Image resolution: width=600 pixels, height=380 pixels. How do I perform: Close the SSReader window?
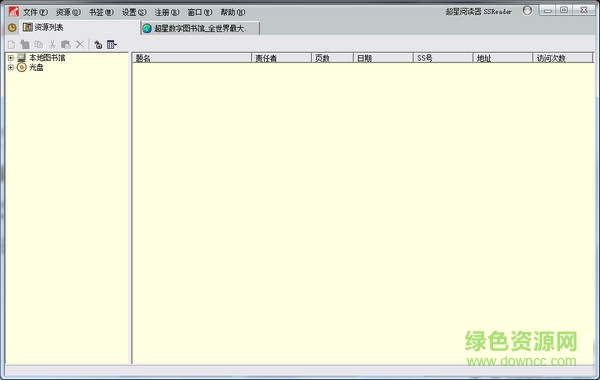click(x=584, y=10)
